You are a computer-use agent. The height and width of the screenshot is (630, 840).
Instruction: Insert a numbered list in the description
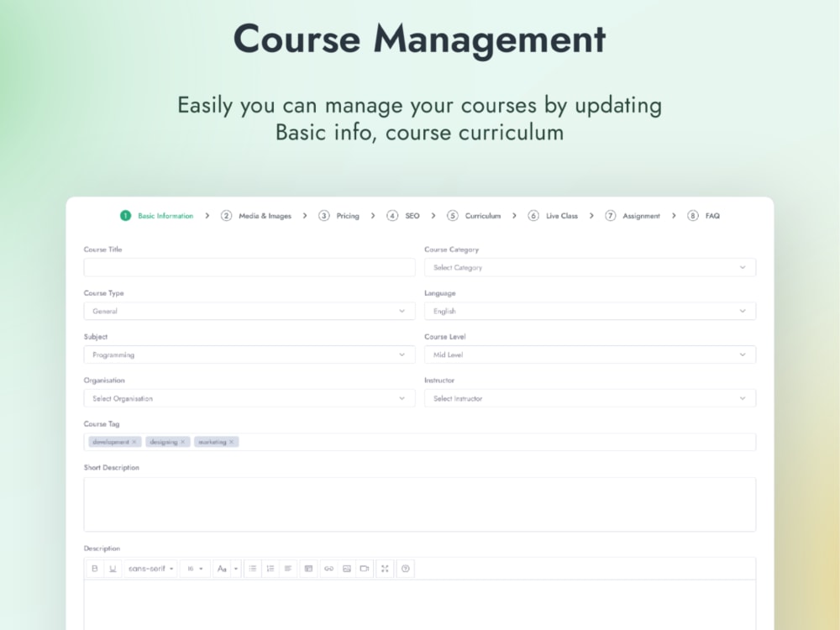(270, 569)
